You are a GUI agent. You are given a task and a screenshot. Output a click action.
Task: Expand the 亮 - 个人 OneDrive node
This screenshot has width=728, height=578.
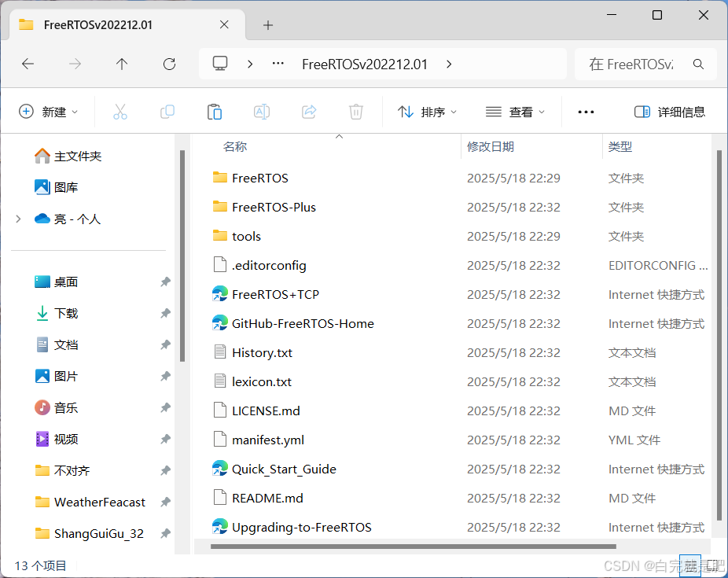(x=18, y=219)
